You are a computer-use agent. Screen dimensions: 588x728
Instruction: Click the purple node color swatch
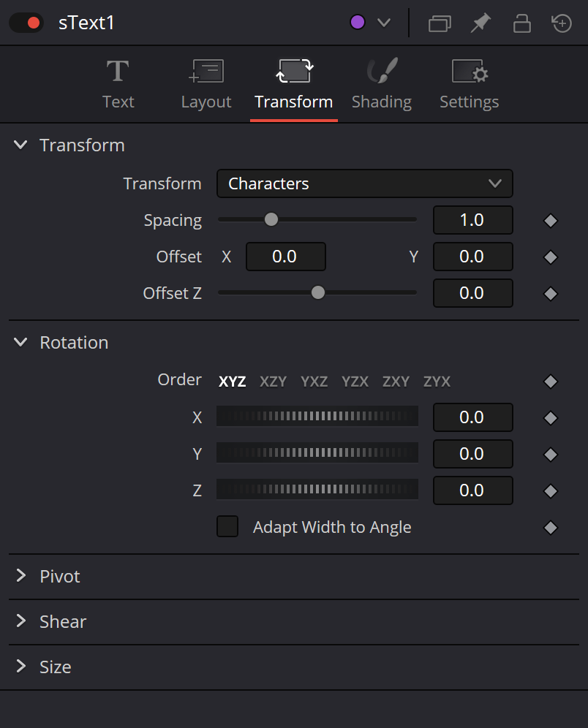(357, 22)
